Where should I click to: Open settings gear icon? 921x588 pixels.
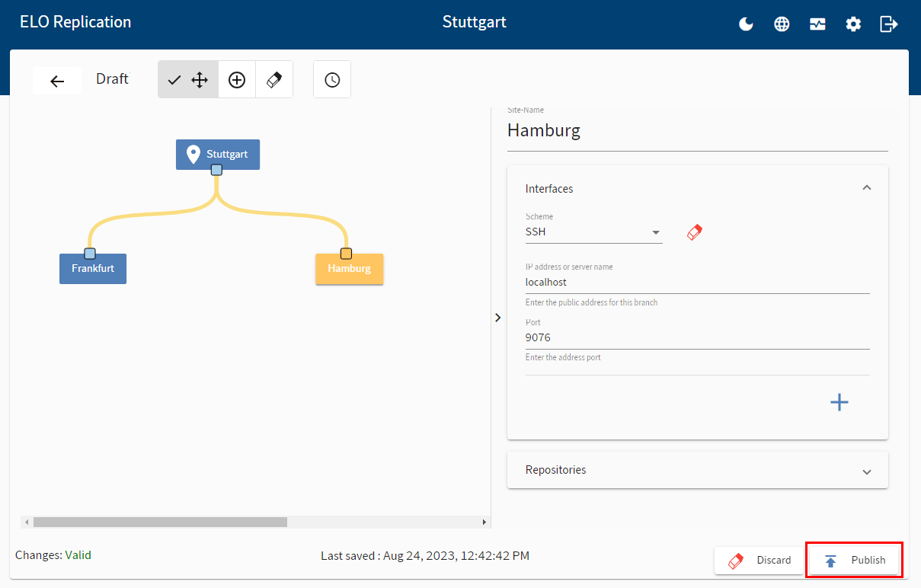pos(853,24)
